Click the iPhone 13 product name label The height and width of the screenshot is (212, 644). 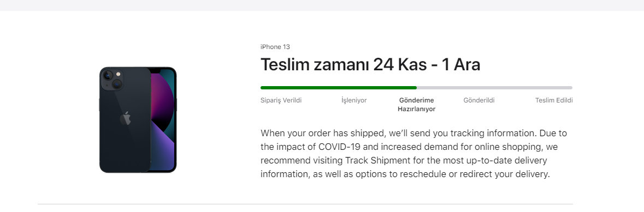point(275,47)
